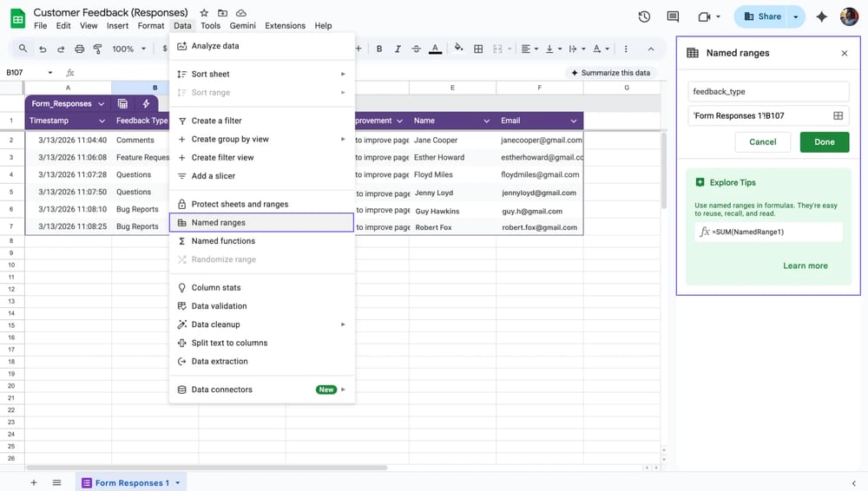868x491 pixels.
Task: Click Learn more in Explore Tips
Action: coord(805,265)
